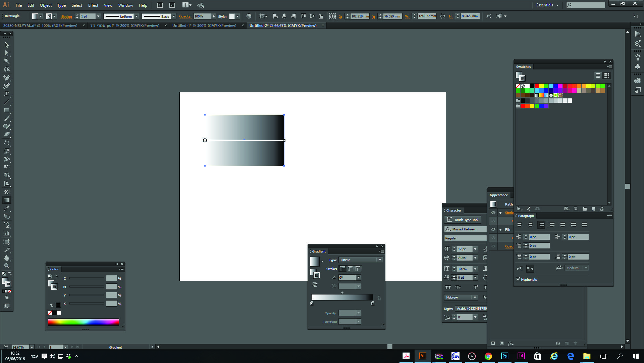The width and height of the screenshot is (644, 363).
Task: Click the Reverse Gradient icon
Action: tap(315, 284)
